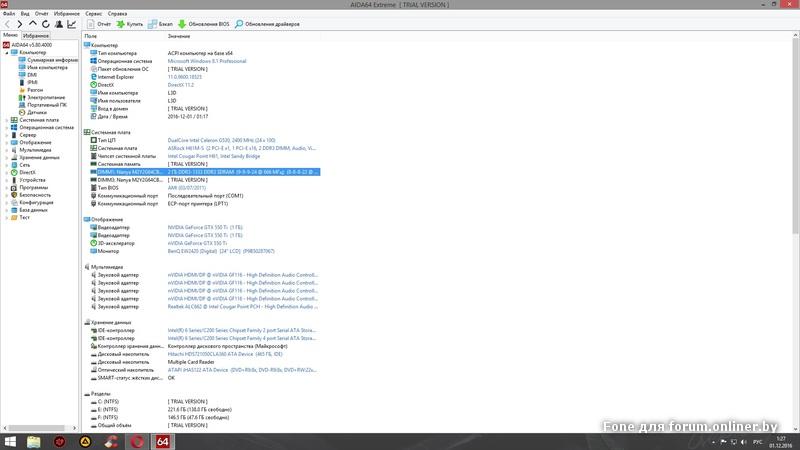Click Обновления BIOS with the green arrow

pyautogui.click(x=204, y=24)
